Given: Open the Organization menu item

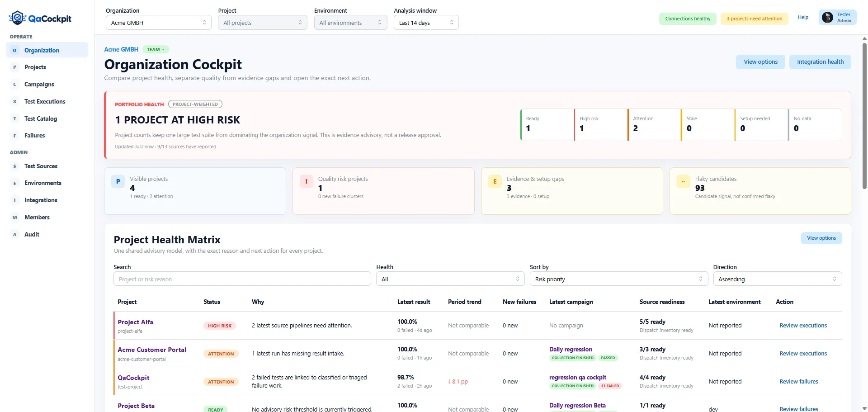Looking at the screenshot, I should 47,50.
